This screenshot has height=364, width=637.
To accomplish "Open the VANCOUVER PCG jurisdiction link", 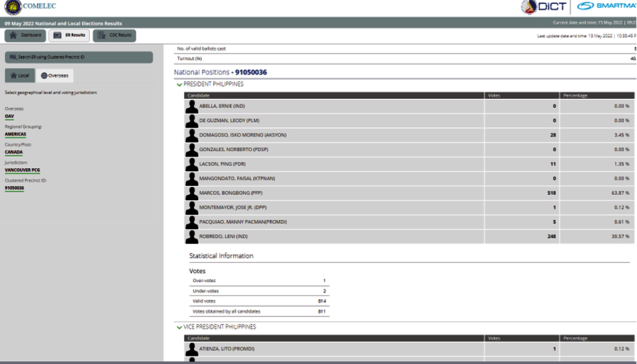I will click(22, 170).
